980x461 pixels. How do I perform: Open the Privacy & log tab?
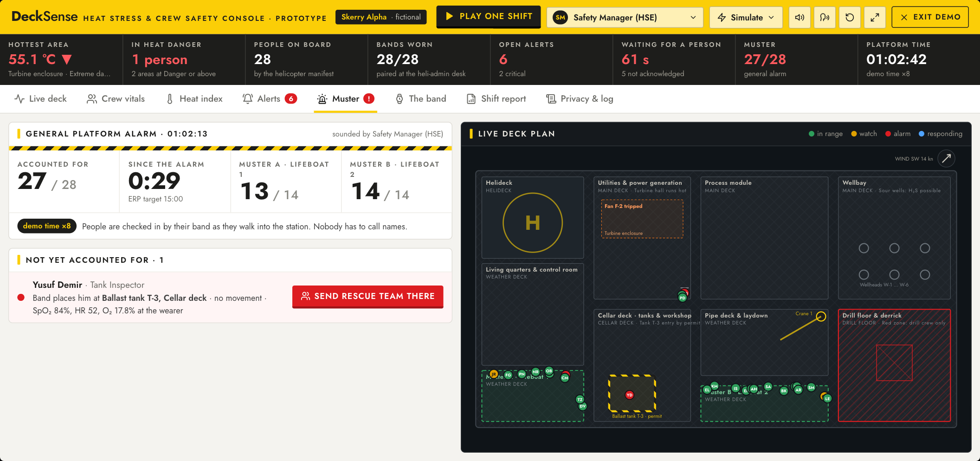point(580,98)
